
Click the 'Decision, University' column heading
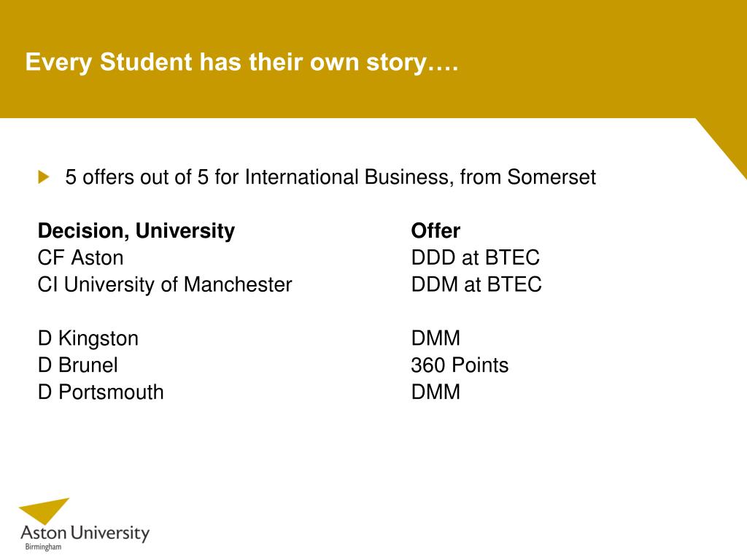[136, 231]
